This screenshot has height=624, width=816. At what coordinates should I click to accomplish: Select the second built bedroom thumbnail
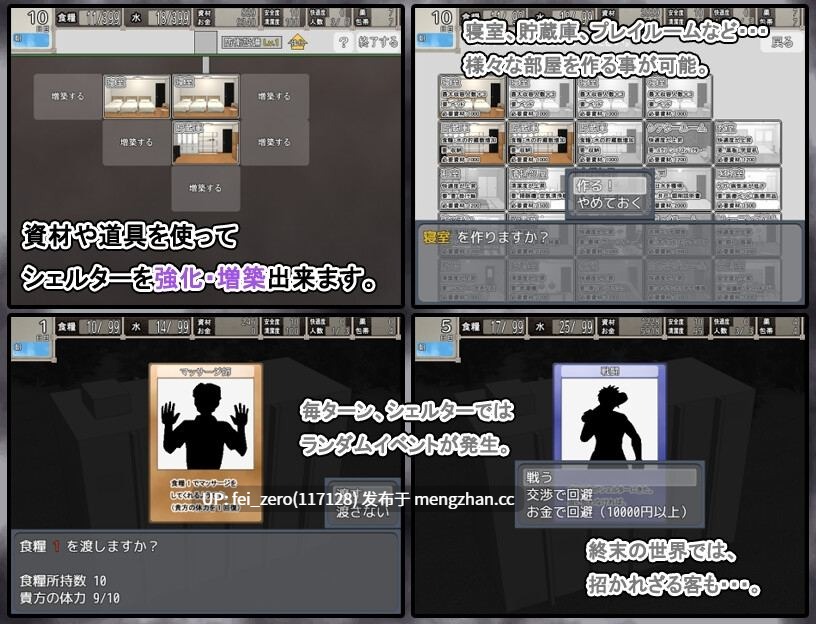pyautogui.click(x=206, y=96)
